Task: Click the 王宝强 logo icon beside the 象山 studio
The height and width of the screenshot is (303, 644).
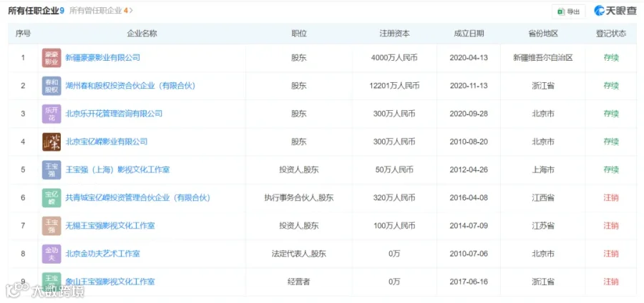Action: 52,282
